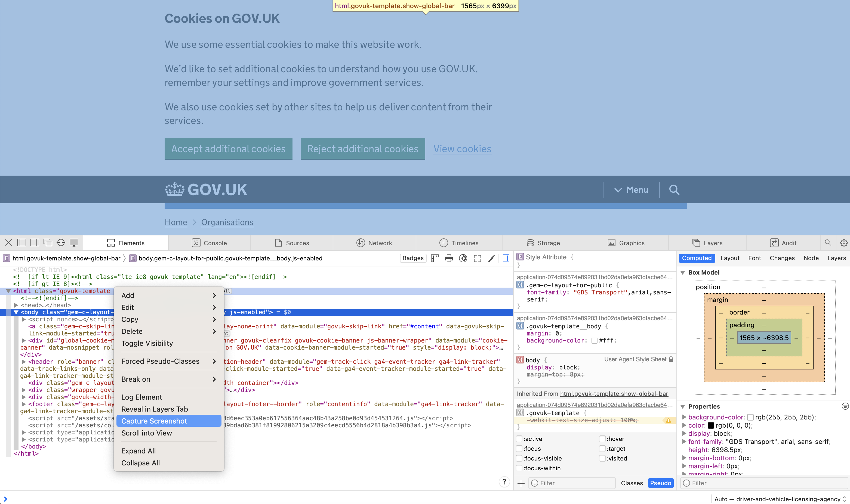
Task: Click Reject additional cookies button
Action: 363,149
